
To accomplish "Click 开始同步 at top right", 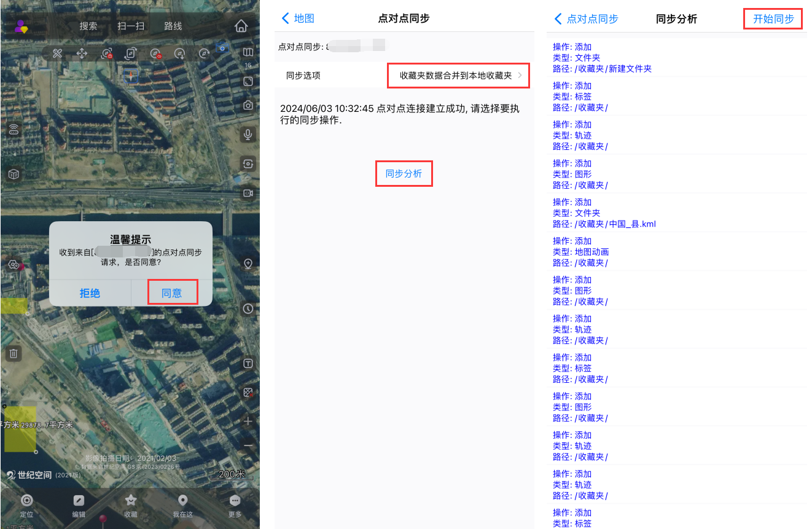I will (x=773, y=19).
